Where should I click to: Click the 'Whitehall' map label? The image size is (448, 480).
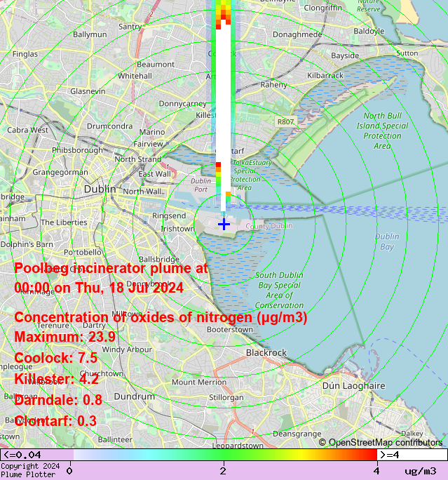(x=135, y=76)
